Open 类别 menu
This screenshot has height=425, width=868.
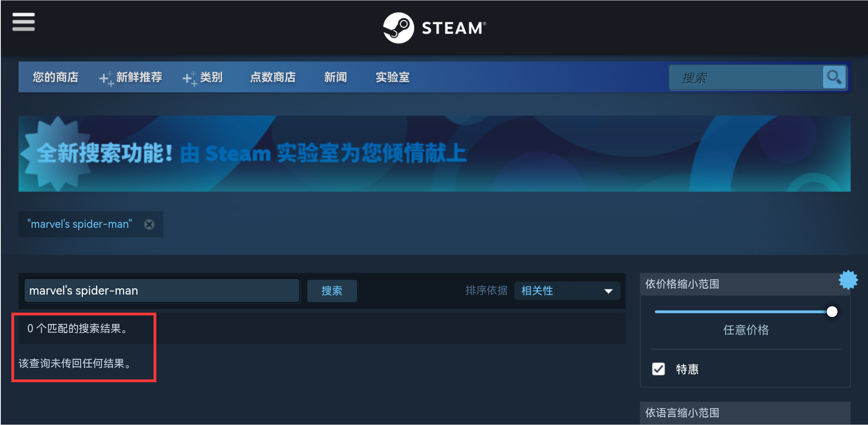203,77
